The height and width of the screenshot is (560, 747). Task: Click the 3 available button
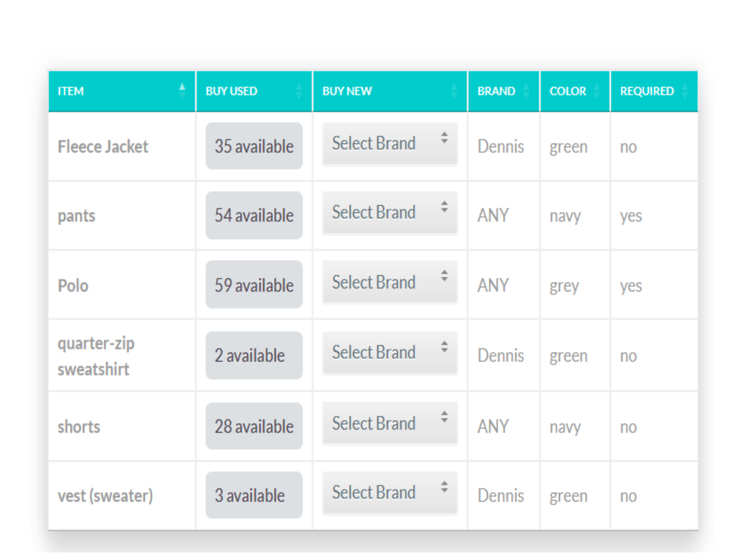click(x=254, y=495)
